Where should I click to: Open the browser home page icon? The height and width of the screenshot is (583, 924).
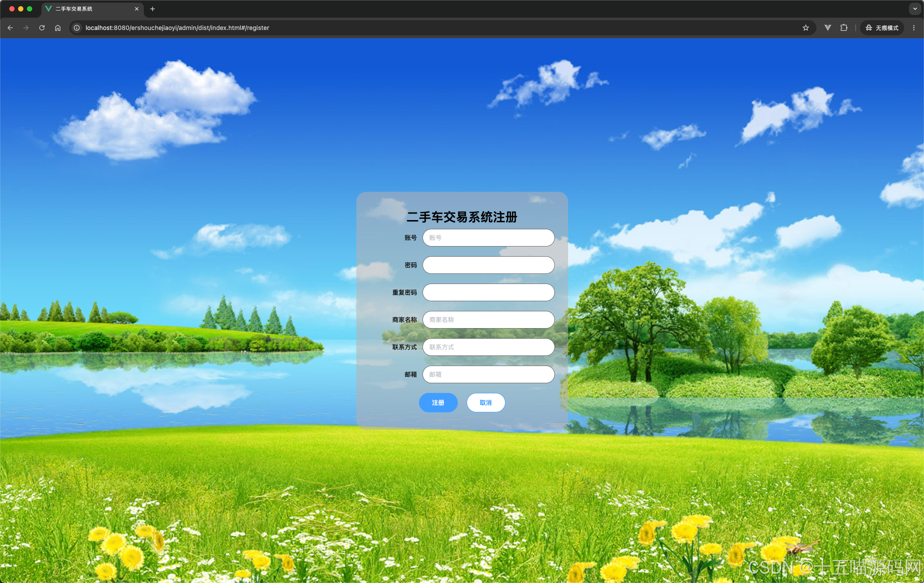click(58, 28)
